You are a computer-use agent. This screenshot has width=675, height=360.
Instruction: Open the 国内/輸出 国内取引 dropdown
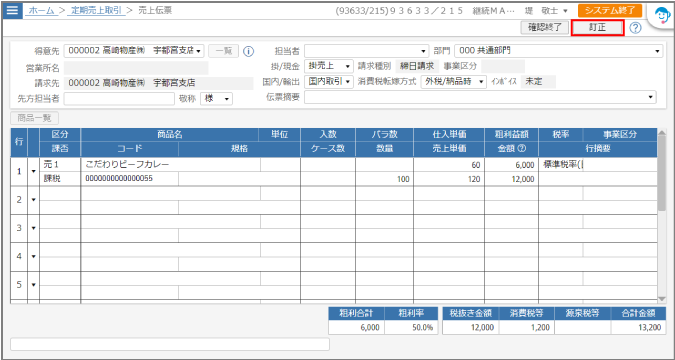click(x=329, y=81)
